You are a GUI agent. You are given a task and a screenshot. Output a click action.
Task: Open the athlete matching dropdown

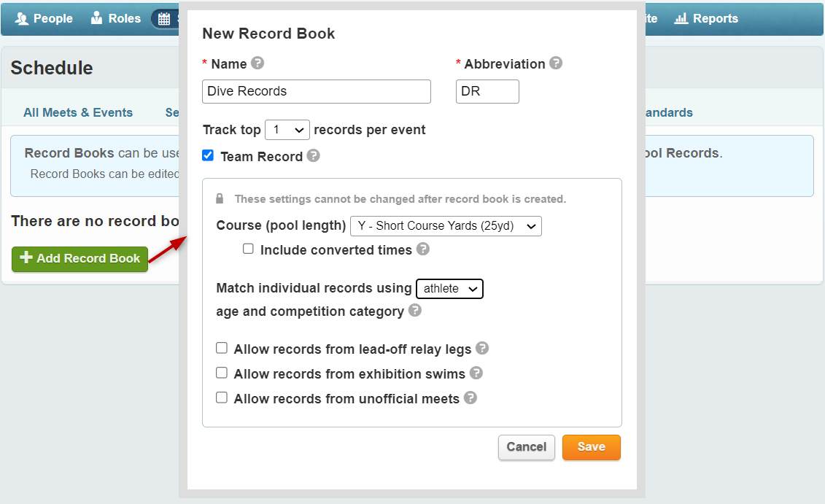pos(449,288)
